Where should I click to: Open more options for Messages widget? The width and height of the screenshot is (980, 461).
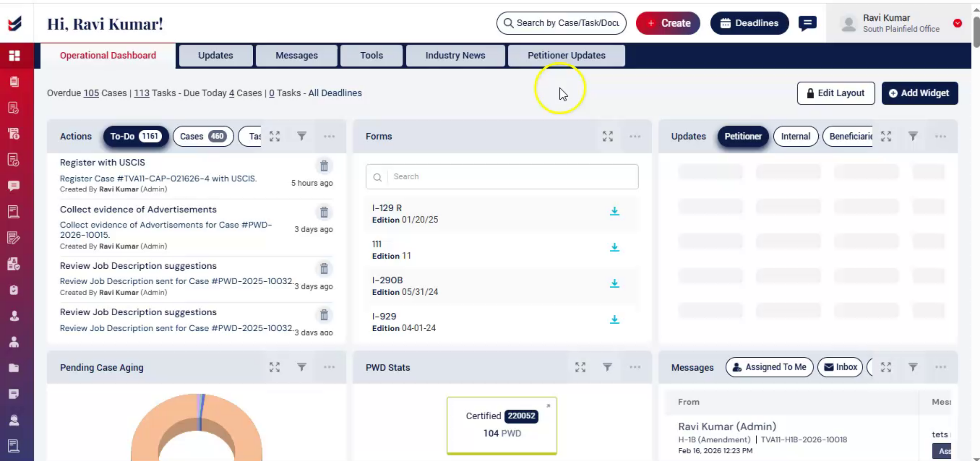tap(940, 367)
